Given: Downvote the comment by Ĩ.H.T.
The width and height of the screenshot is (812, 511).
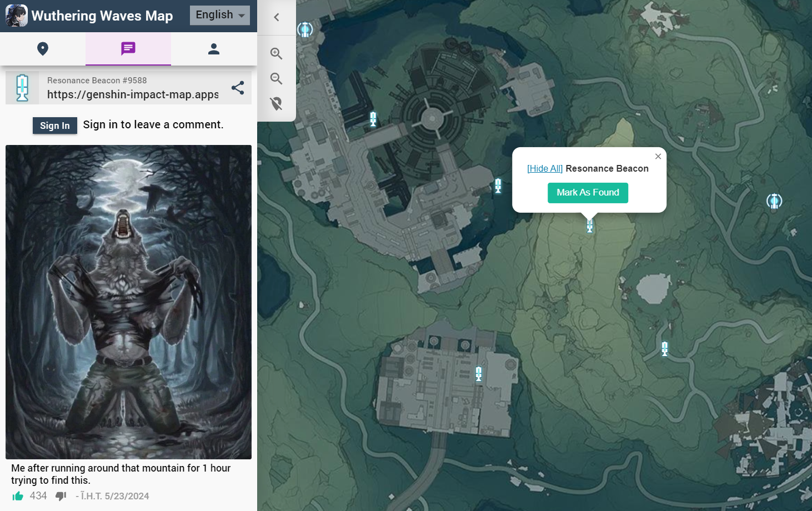Looking at the screenshot, I should 61,496.
